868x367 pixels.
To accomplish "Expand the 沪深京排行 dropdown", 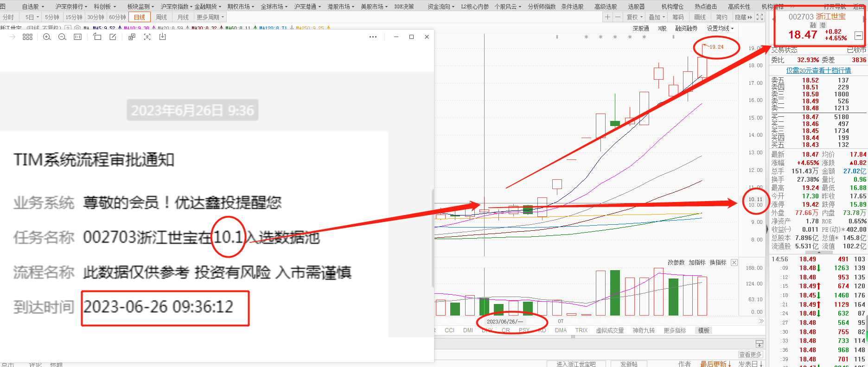I will (71, 6).
